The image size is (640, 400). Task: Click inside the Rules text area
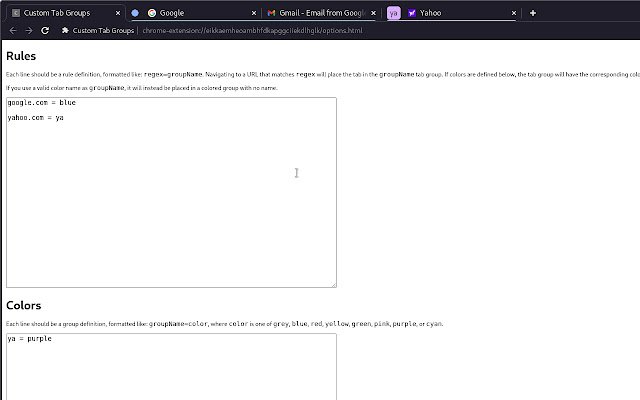click(x=171, y=192)
